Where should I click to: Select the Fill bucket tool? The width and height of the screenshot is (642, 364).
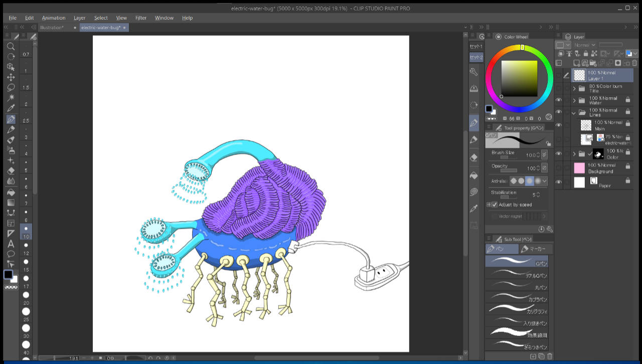11,193
